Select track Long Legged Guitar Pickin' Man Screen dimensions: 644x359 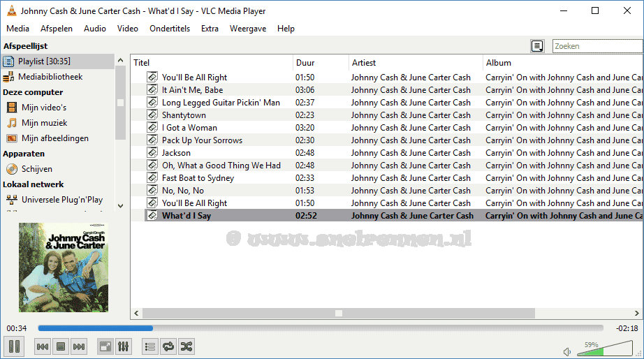pos(387,103)
